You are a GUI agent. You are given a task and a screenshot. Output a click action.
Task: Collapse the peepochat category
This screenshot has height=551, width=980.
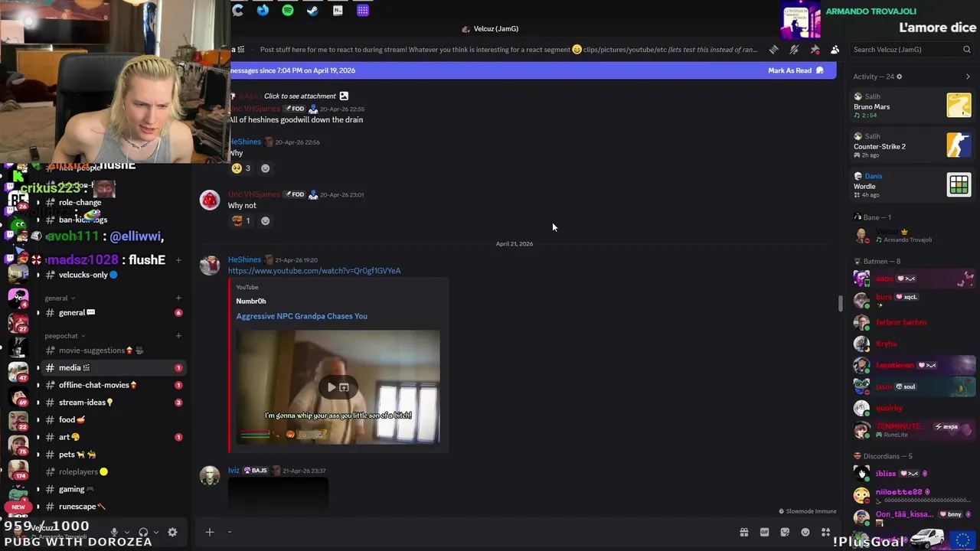[64, 336]
